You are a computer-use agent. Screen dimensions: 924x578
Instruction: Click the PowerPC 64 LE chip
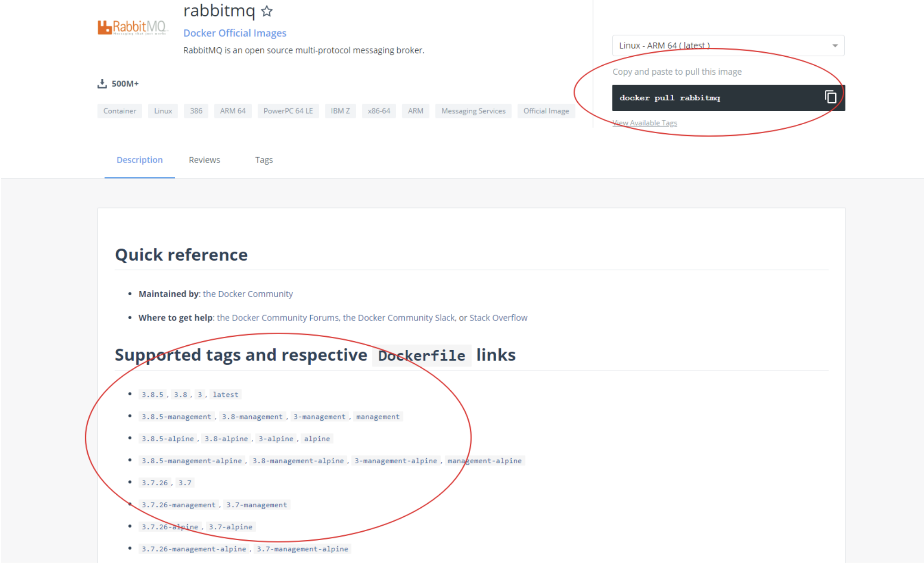coord(288,111)
